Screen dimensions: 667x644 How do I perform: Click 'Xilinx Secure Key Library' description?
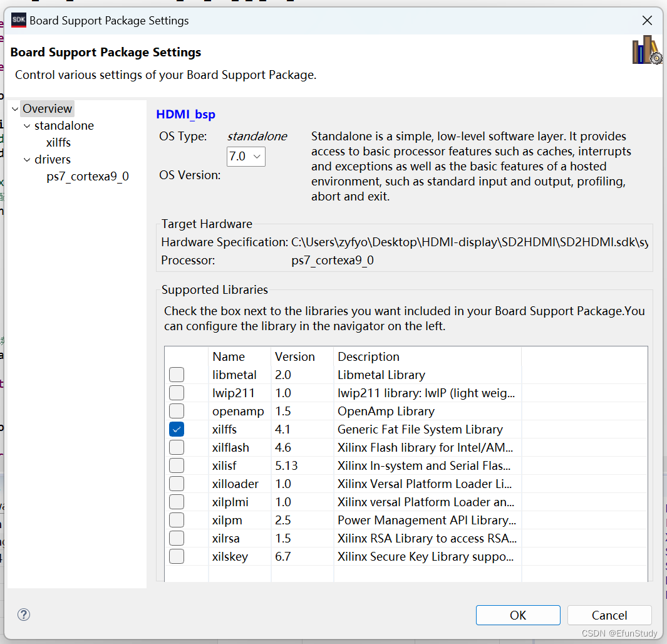coord(425,556)
